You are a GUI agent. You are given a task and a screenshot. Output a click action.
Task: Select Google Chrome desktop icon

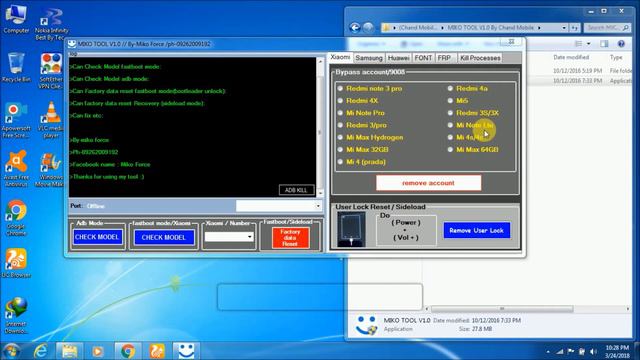pos(16,218)
